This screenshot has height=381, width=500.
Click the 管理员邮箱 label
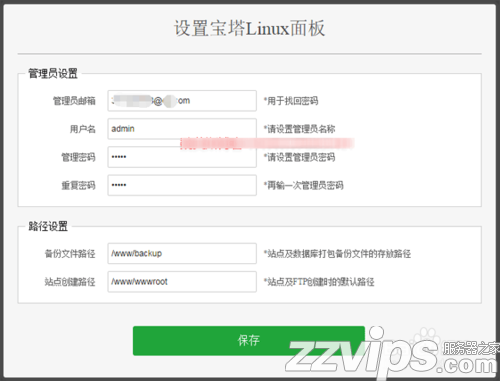pos(74,101)
